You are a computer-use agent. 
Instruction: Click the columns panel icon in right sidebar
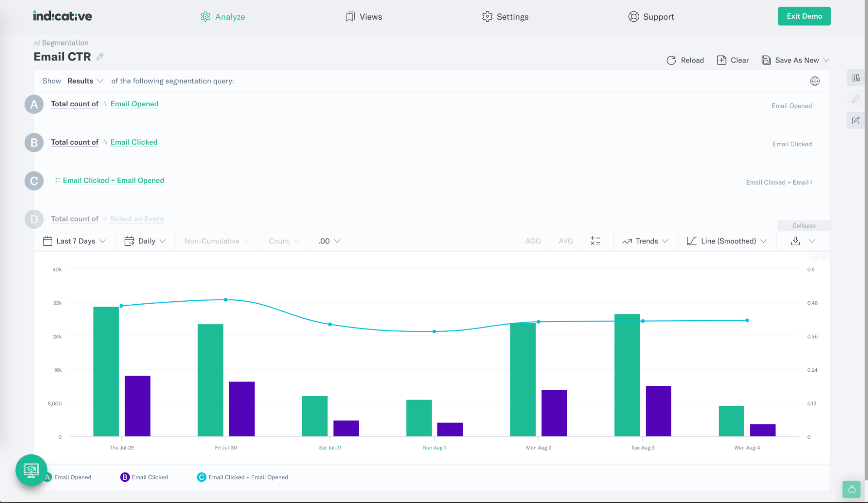coord(855,78)
